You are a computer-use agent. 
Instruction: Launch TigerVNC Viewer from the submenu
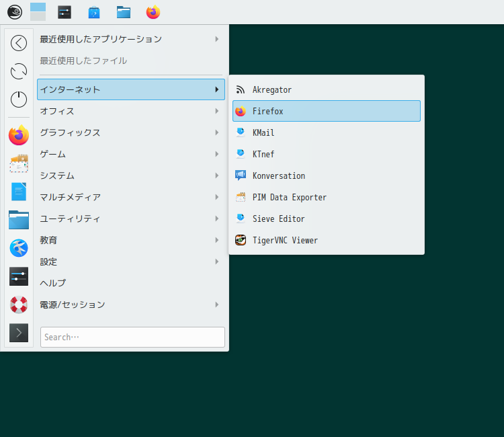pyautogui.click(x=326, y=240)
